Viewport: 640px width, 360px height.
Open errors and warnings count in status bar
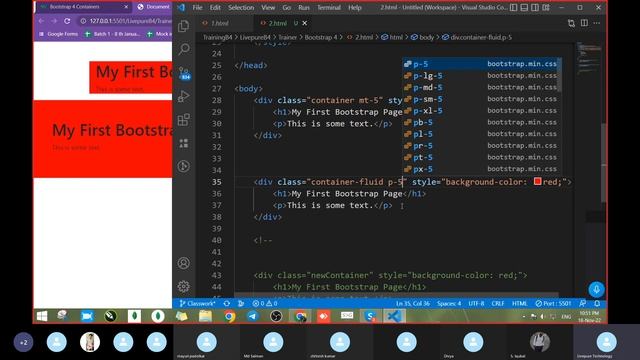[264, 304]
